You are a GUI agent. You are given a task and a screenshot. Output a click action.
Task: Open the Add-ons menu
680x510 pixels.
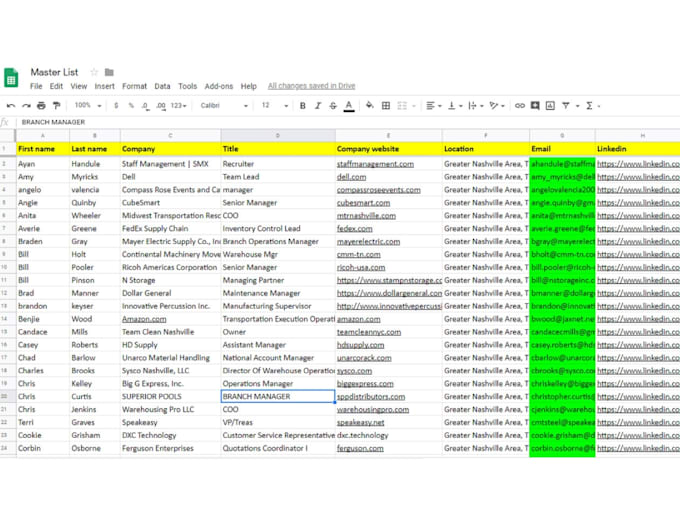click(x=219, y=86)
